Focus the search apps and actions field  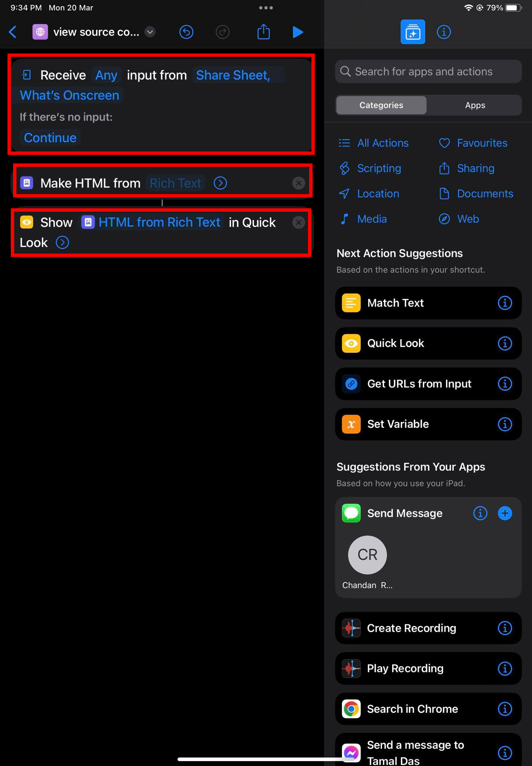pos(428,71)
